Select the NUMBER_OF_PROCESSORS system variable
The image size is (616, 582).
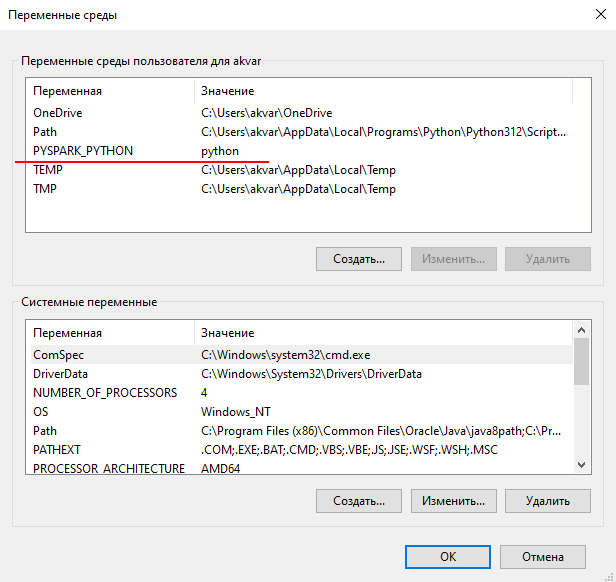pyautogui.click(x=302, y=393)
